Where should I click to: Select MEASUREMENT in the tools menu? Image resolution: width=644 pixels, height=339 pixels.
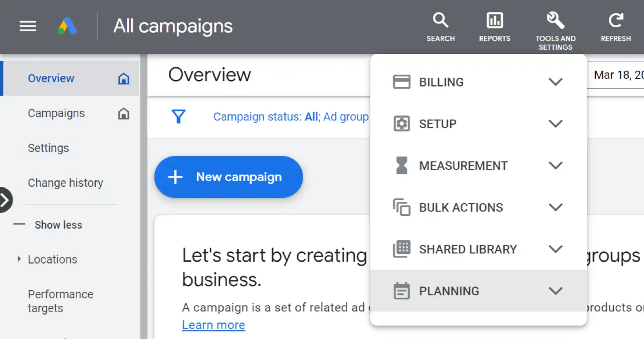[x=478, y=166]
